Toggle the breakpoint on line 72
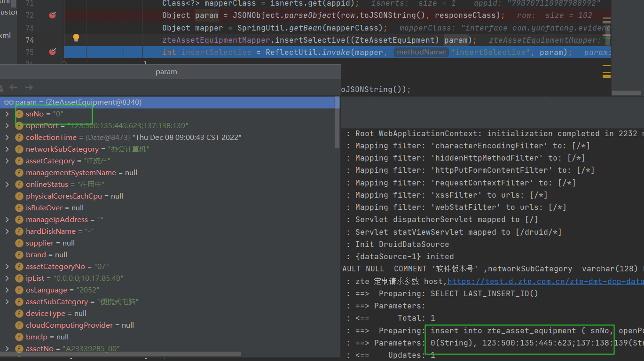The image size is (644, 361). click(x=53, y=15)
